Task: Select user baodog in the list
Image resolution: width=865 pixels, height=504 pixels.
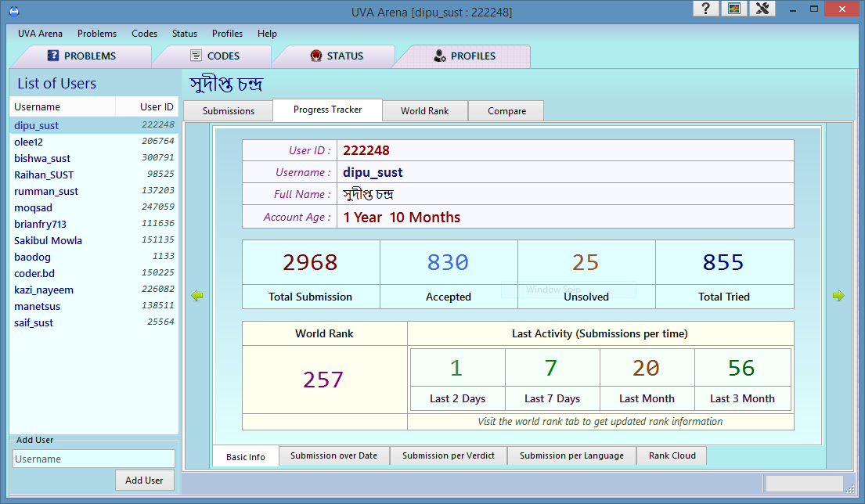Action: pos(94,257)
